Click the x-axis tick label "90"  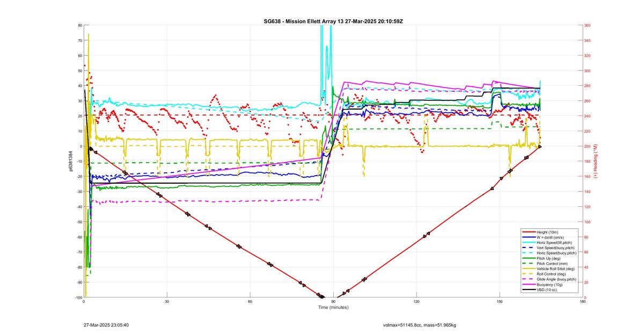tap(333, 301)
